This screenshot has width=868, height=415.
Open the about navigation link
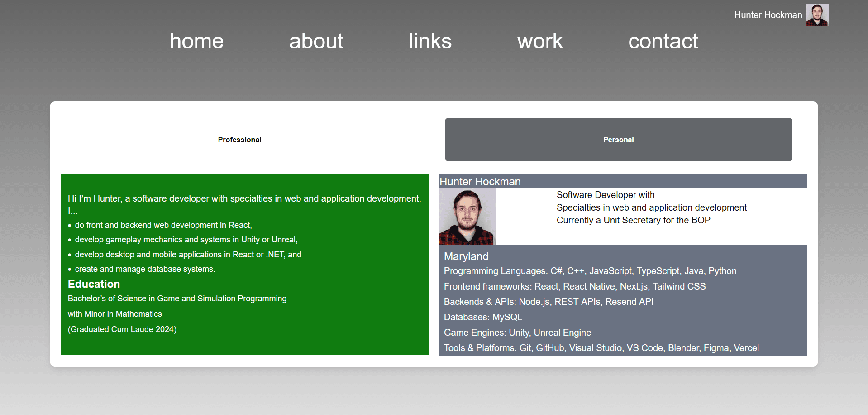pos(316,41)
